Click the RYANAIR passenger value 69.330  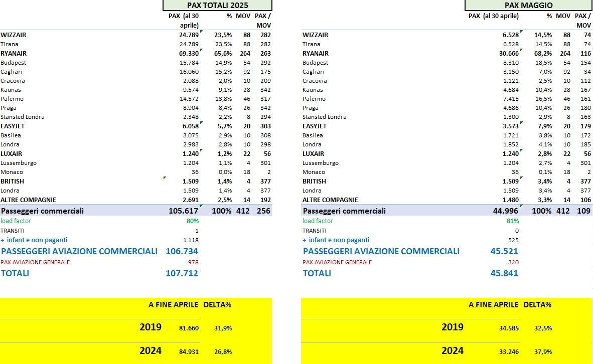coord(189,53)
